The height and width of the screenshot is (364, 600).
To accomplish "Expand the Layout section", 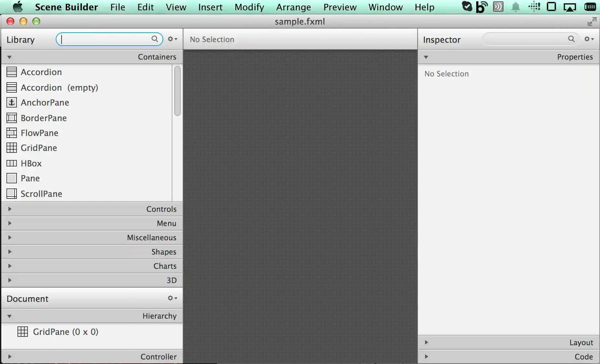I will pos(426,342).
